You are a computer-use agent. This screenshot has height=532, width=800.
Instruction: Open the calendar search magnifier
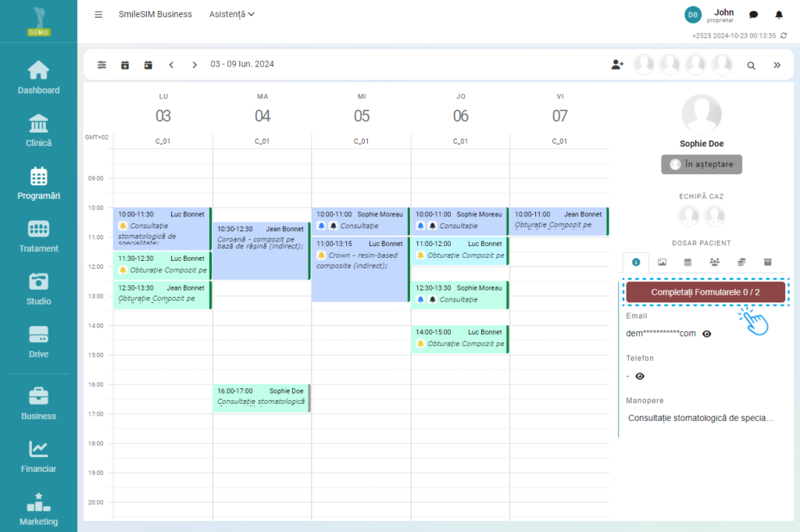tap(751, 66)
